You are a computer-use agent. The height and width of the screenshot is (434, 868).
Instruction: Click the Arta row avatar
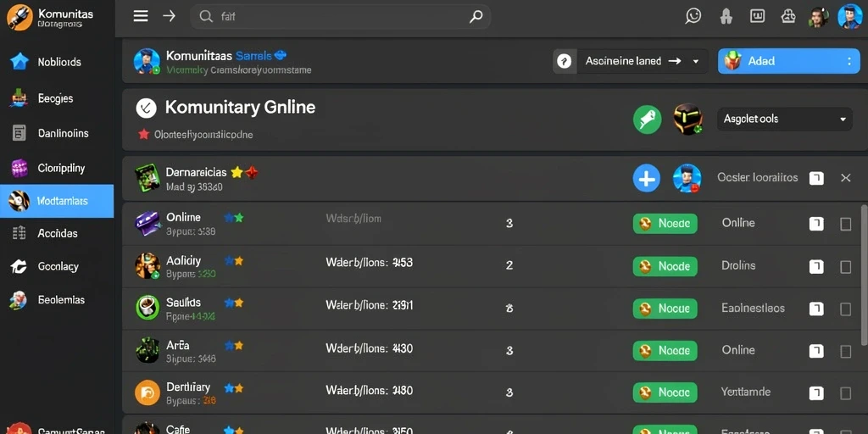147,350
